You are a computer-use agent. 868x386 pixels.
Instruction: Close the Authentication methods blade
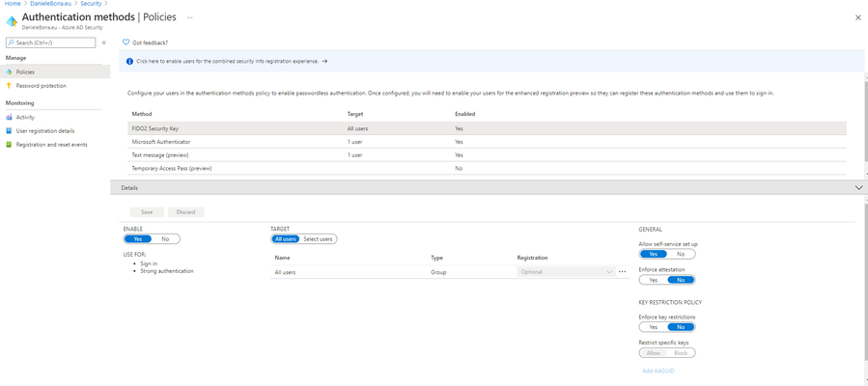858,17
